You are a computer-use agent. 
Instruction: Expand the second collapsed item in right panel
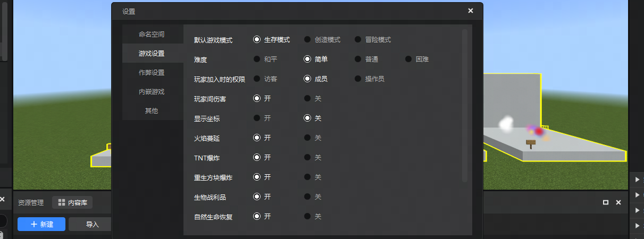point(637,195)
